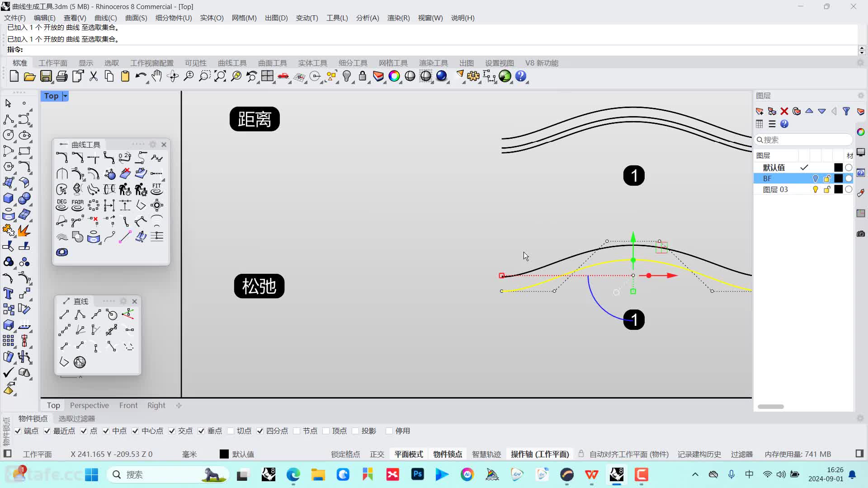Move layer up with the up arrow
The width and height of the screenshot is (868, 488).
click(809, 111)
